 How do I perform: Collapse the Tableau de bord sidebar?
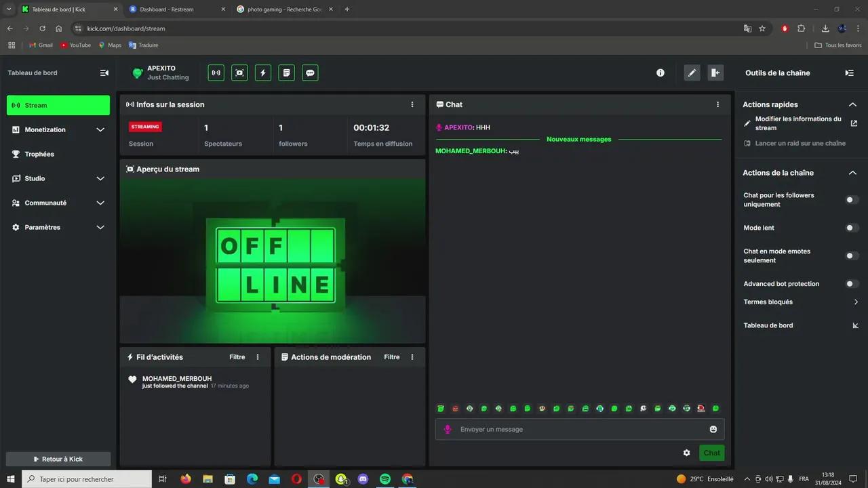(x=104, y=73)
